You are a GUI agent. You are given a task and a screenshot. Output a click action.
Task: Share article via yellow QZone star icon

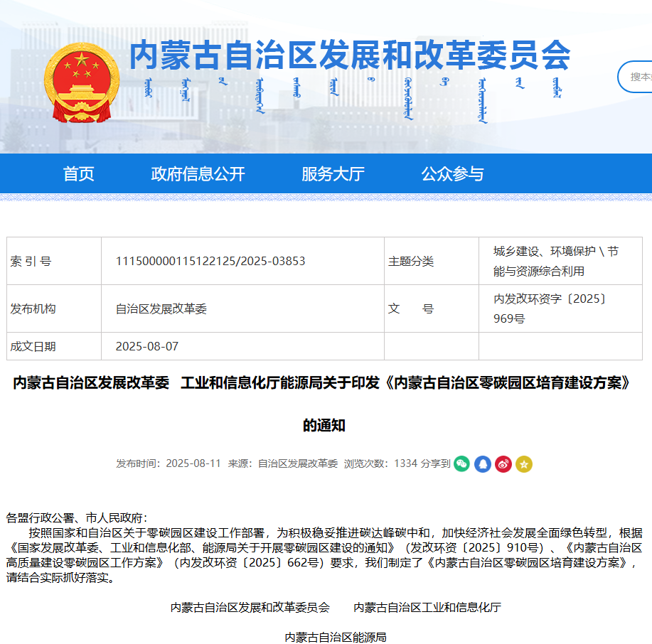coord(524,464)
